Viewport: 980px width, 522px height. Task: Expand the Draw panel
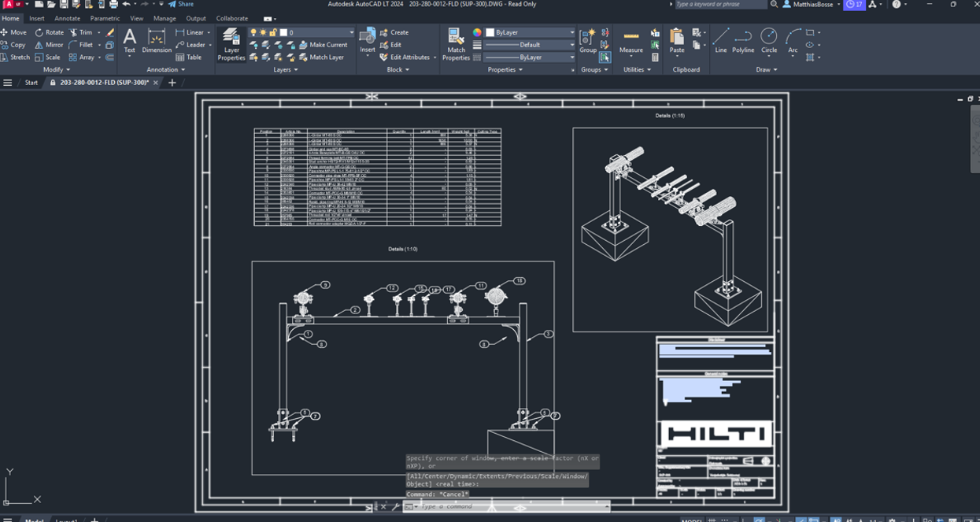(766, 69)
